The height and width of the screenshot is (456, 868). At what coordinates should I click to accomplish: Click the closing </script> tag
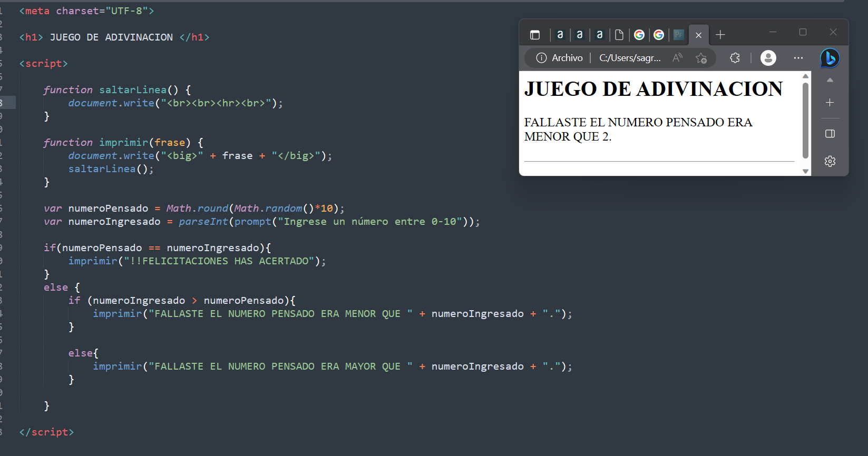pos(46,432)
